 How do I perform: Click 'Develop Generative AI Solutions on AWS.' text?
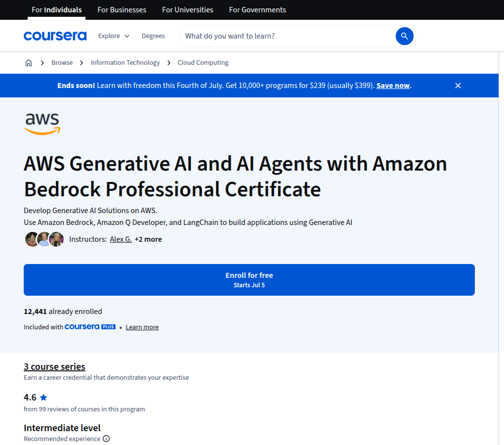tap(90, 211)
